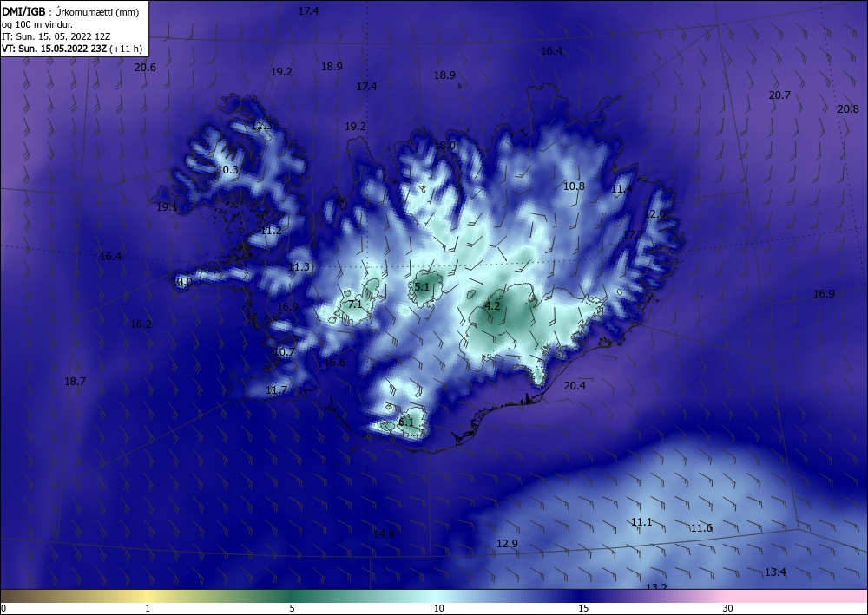Click the 0 tick label on the color scale
Viewport: 868px width, 615px height.
click(x=3, y=608)
